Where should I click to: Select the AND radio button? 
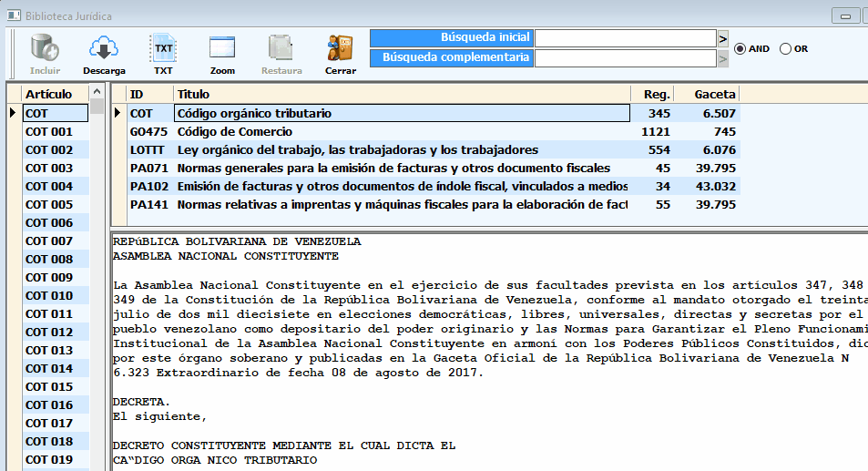coord(740,49)
